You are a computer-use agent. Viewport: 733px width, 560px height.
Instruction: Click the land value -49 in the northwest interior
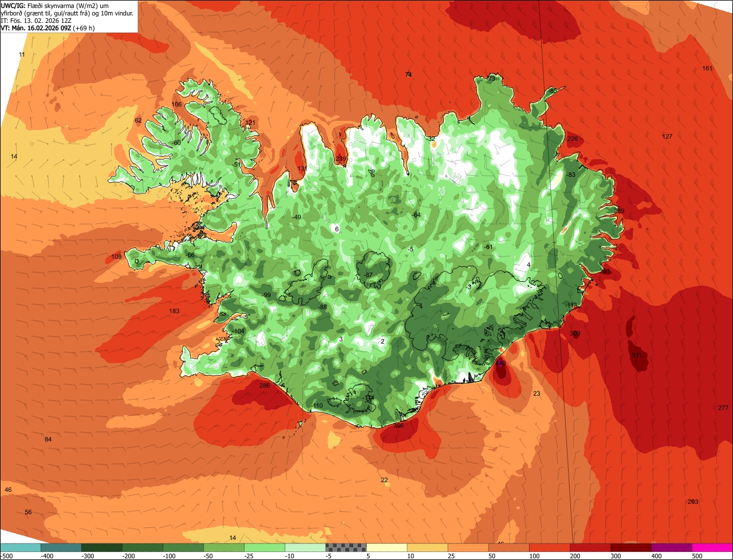click(x=296, y=218)
